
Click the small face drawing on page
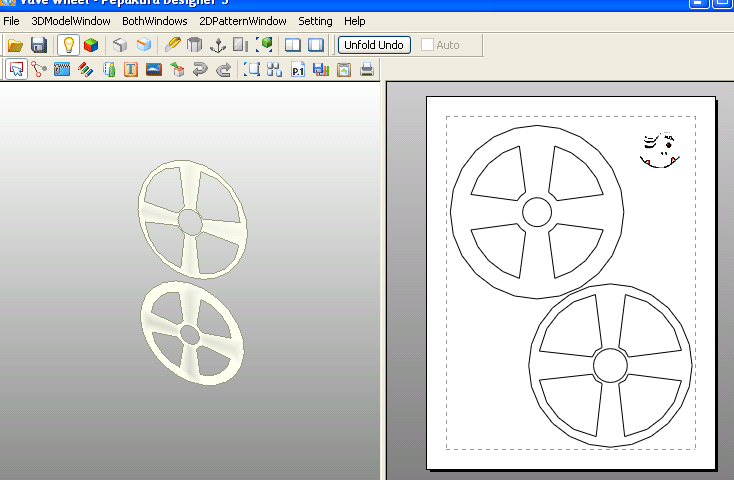(660, 150)
